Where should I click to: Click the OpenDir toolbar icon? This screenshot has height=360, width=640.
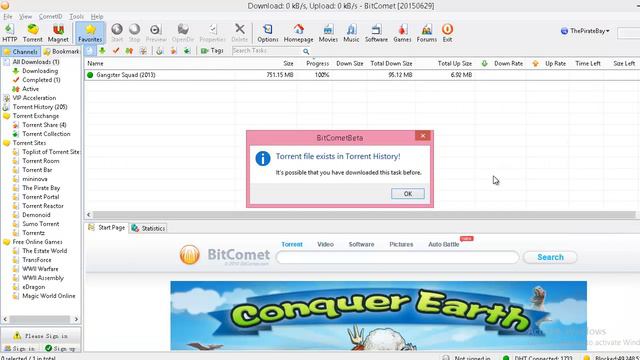click(182, 33)
